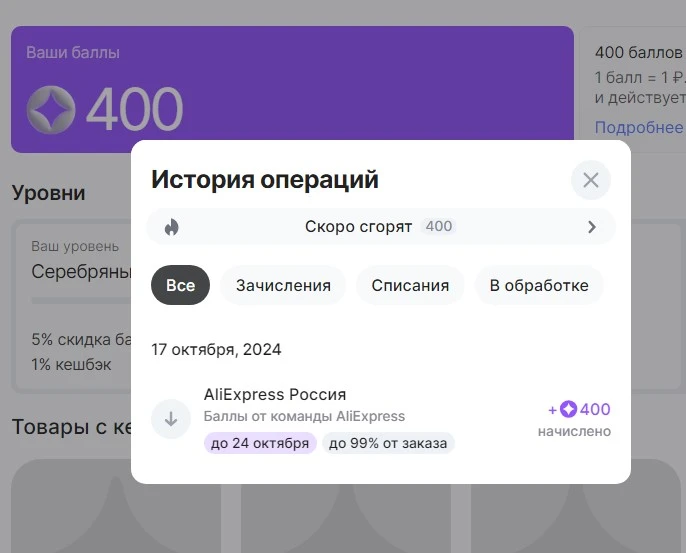Image resolution: width=686 pixels, height=553 pixels.
Task: Click the down-arrow icon of AliExpress Россия operation
Action: click(171, 419)
